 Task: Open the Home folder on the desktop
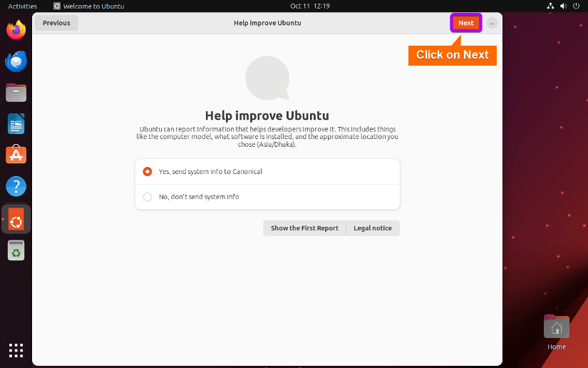[x=557, y=332]
